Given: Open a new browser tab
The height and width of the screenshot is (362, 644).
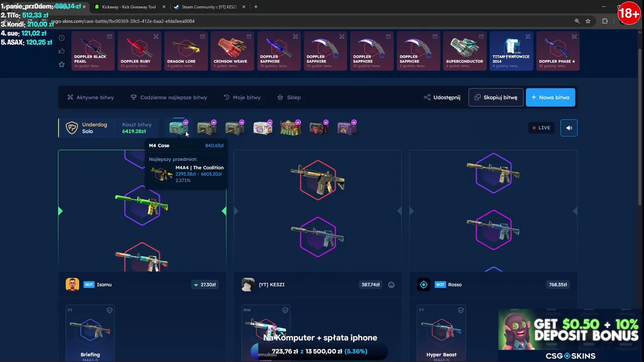Looking at the screenshot, I should pyautogui.click(x=256, y=7).
